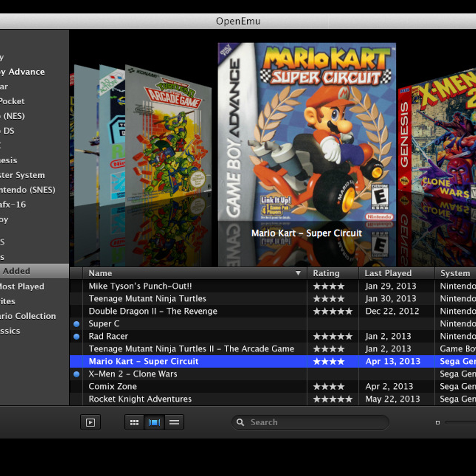Set star rating for Double Dragon II
476x476 pixels.
point(333,311)
